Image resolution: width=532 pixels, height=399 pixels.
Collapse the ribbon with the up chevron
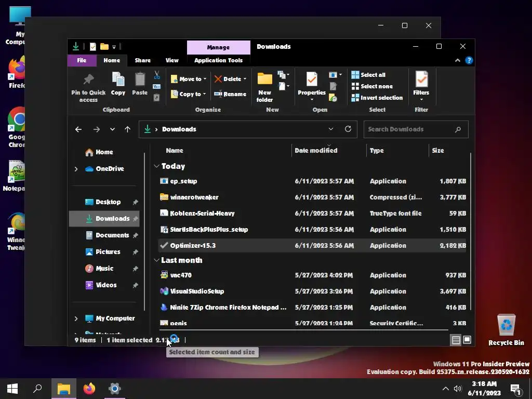(x=457, y=60)
